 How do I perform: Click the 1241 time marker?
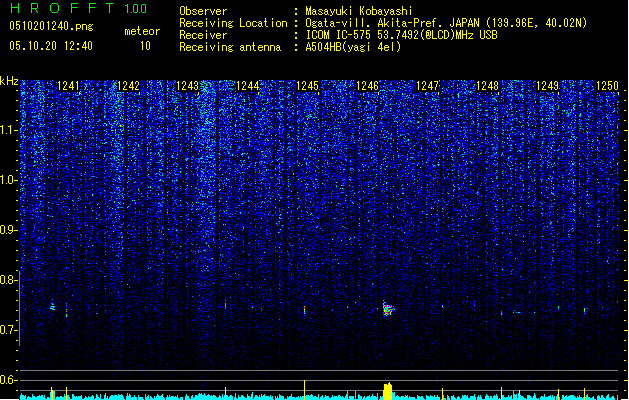click(68, 86)
